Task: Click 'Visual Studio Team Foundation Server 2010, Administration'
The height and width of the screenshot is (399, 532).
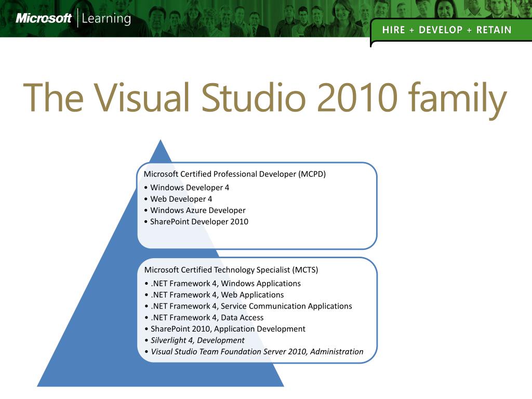Action: tap(254, 352)
